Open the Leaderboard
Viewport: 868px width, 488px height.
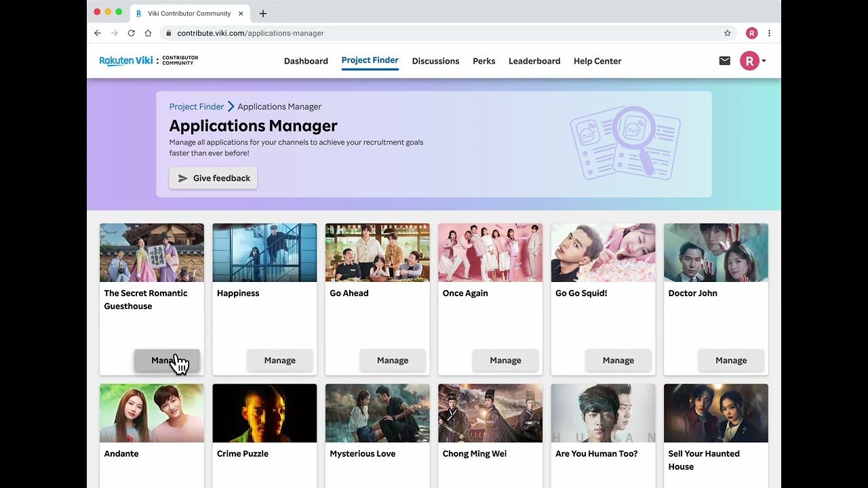(x=534, y=61)
